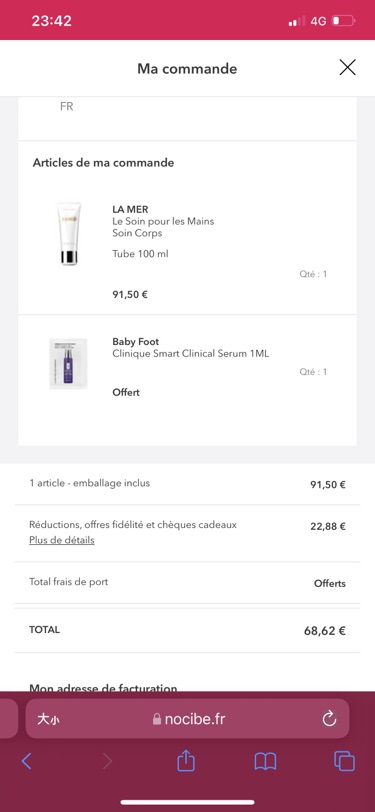Tap the Safari back arrow
The image size is (375, 812).
tap(26, 761)
